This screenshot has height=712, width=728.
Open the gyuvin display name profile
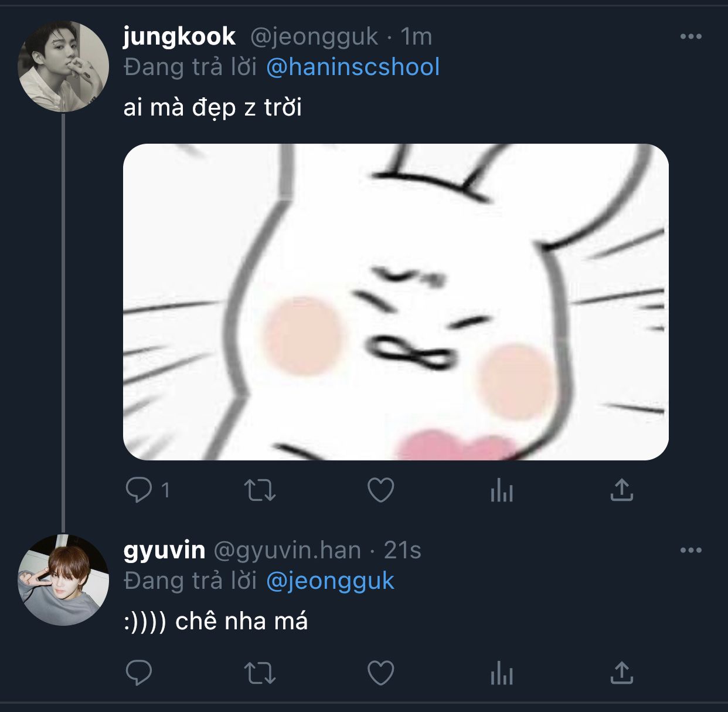point(164,551)
